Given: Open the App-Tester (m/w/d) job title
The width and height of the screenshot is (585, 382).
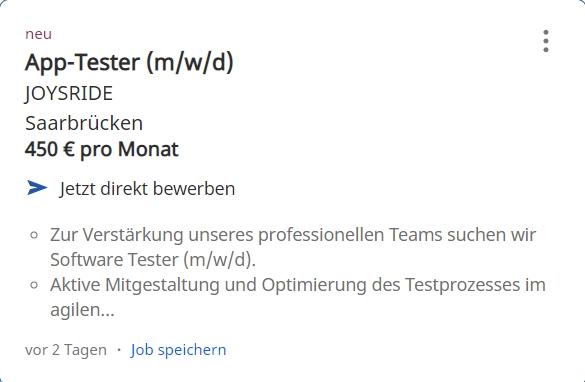Looking at the screenshot, I should 129,62.
